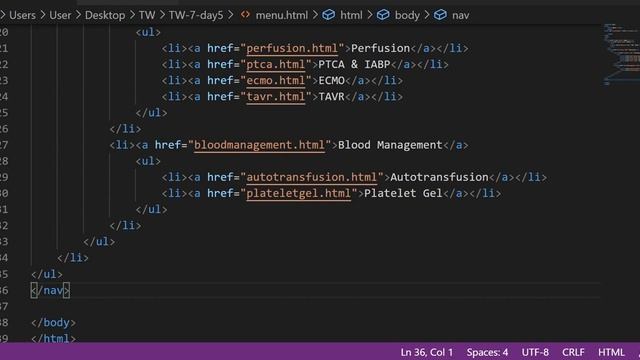Click the closing body tag
640x360 pixels.
[x=53, y=322]
